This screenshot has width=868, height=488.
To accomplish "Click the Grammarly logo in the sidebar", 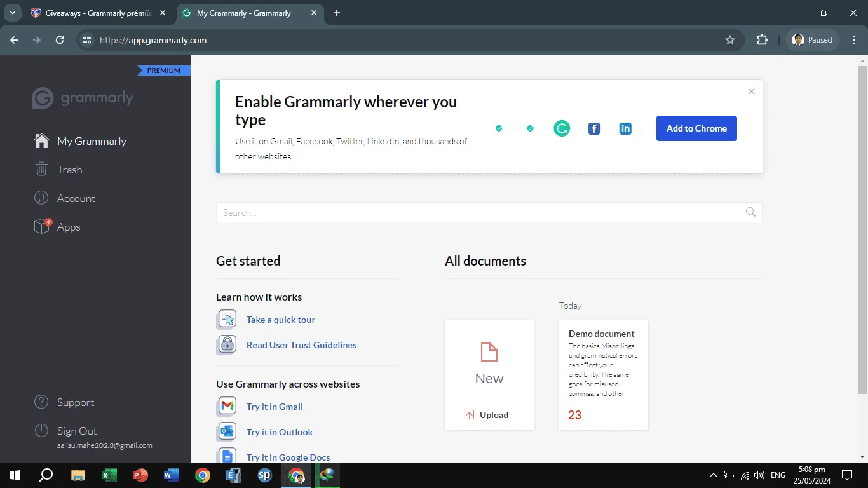I will pos(83,98).
